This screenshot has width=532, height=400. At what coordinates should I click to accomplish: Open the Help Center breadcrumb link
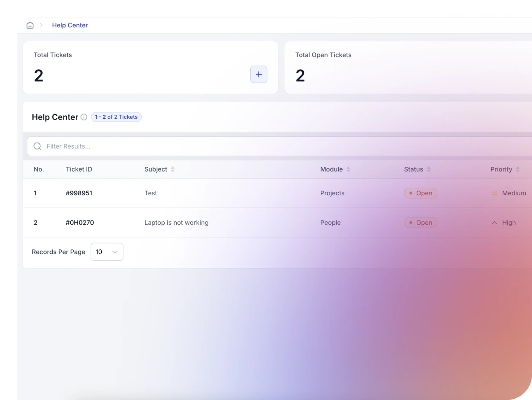[x=70, y=25]
